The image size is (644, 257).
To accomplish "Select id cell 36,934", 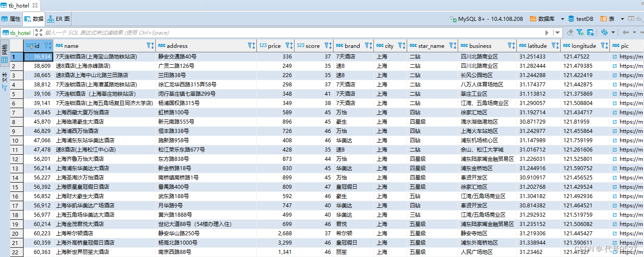I will (38, 57).
